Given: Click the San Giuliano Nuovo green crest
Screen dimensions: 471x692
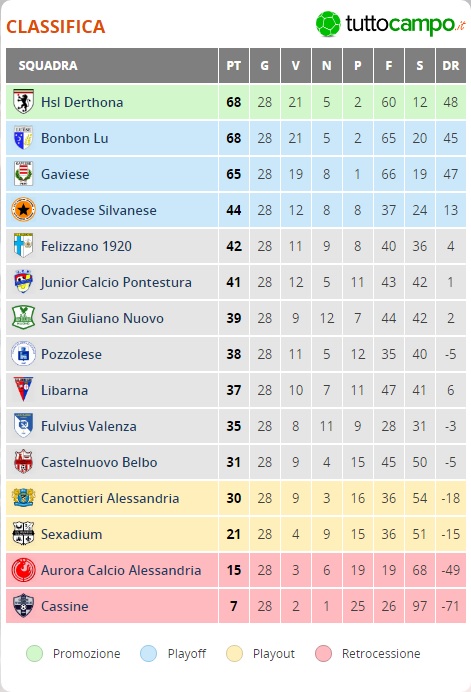Looking at the screenshot, I should click(x=23, y=318).
